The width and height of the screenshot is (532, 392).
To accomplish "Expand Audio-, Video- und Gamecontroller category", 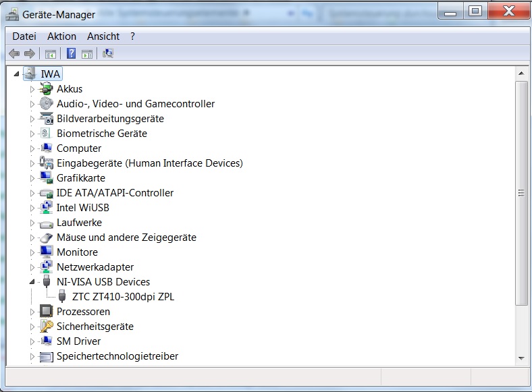I will coord(32,104).
